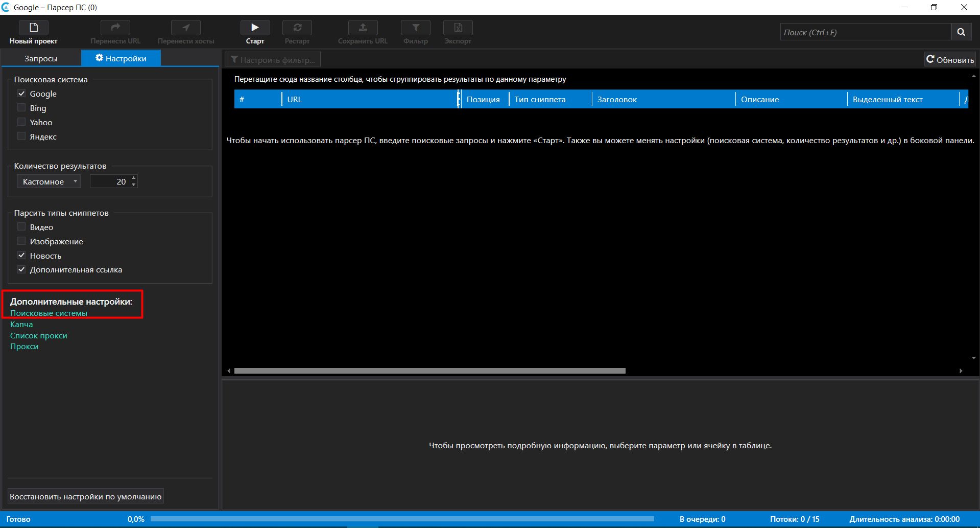Click the В очереди: 0 status entry

(702, 519)
